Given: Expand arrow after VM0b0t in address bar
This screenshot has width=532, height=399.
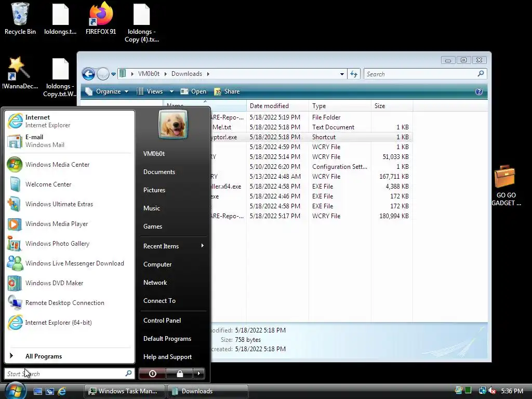Looking at the screenshot, I should [166, 74].
